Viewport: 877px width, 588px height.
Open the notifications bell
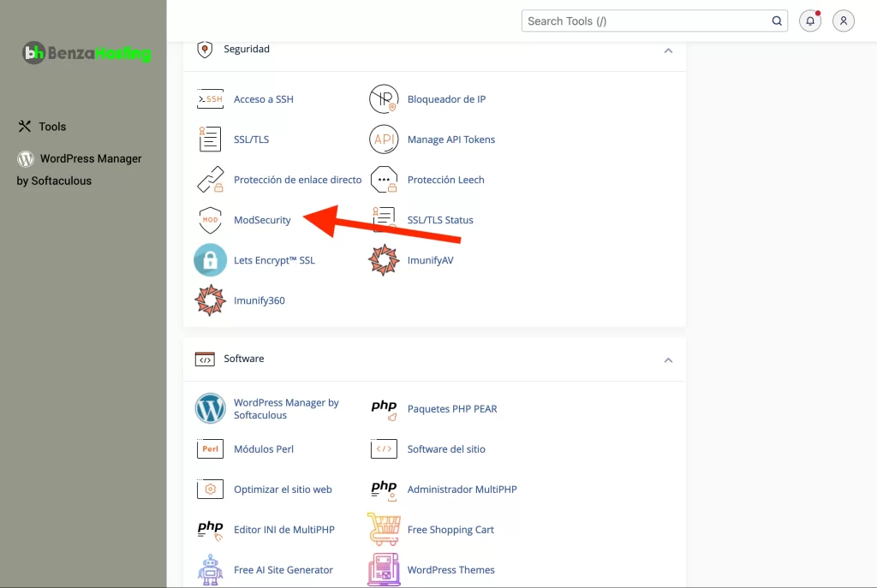click(x=810, y=21)
